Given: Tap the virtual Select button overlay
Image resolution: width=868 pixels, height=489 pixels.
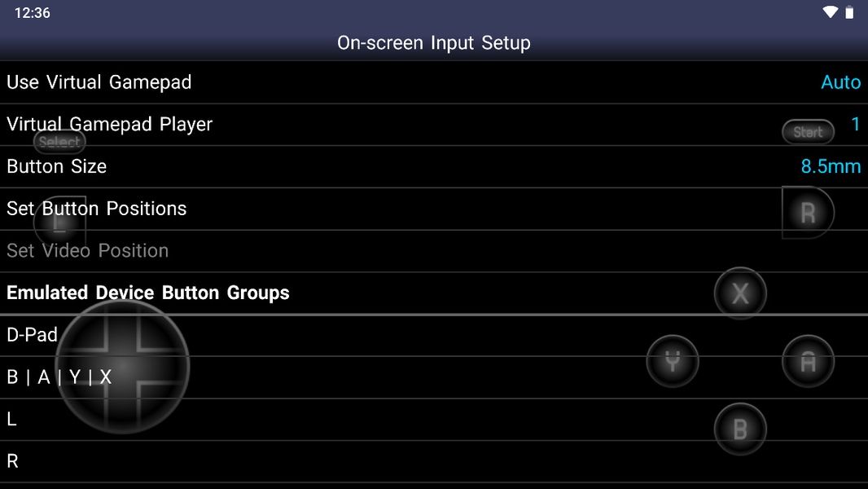Looking at the screenshot, I should [59, 142].
